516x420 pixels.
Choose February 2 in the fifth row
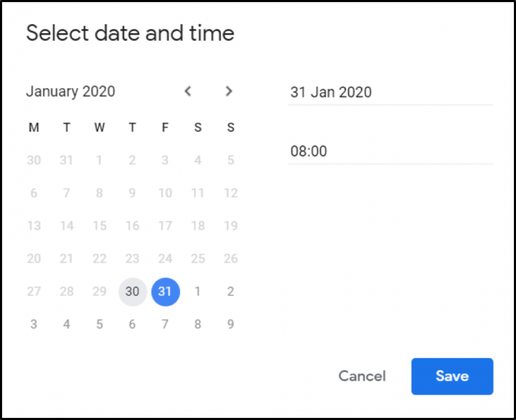coord(230,292)
